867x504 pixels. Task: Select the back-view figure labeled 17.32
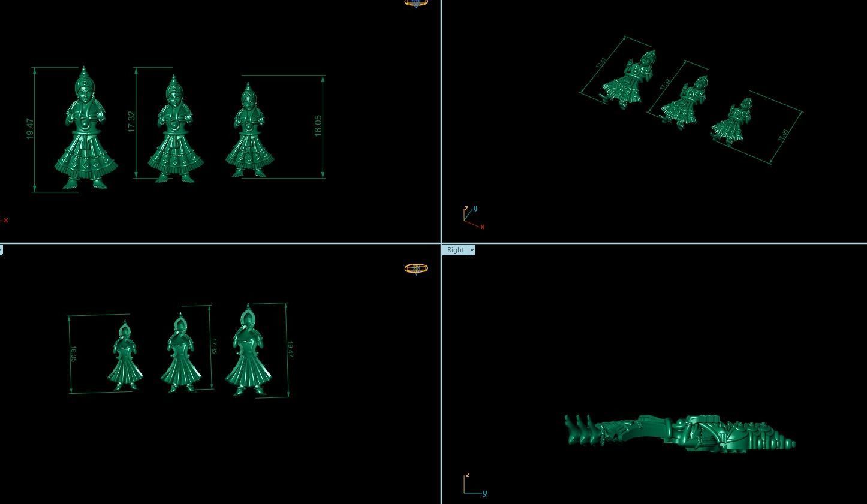[x=180, y=353]
